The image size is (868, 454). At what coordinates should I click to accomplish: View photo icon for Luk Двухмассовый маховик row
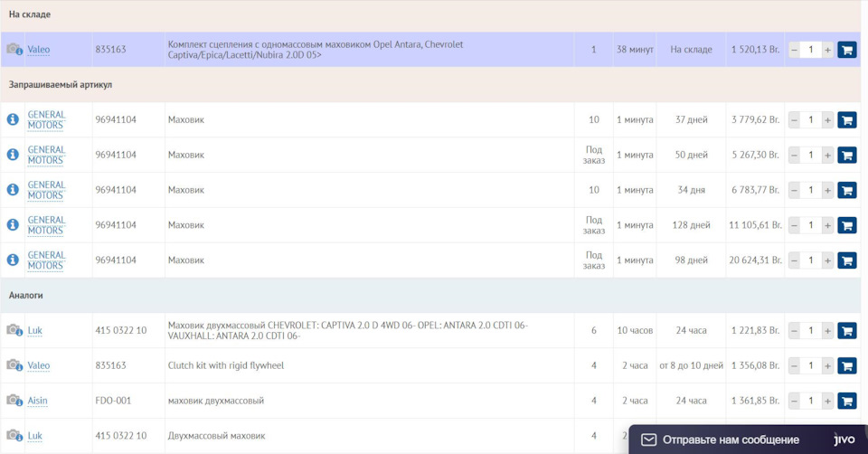pos(14,435)
